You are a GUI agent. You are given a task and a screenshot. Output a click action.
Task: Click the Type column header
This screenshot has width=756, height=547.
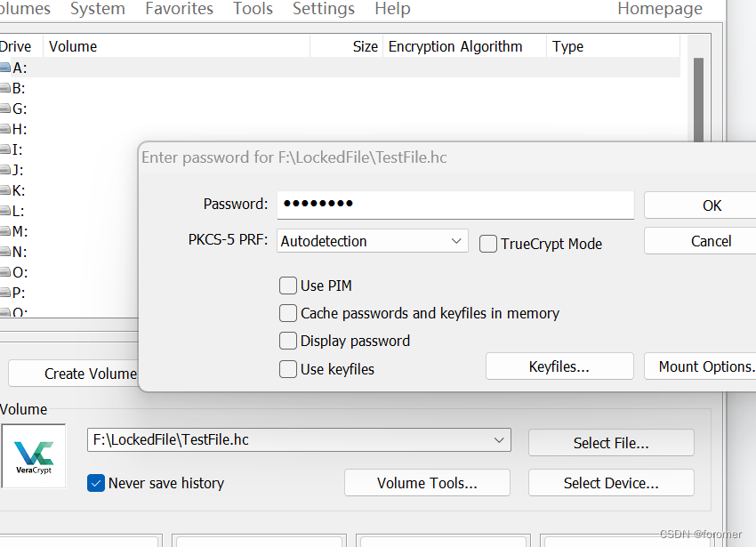tap(614, 46)
